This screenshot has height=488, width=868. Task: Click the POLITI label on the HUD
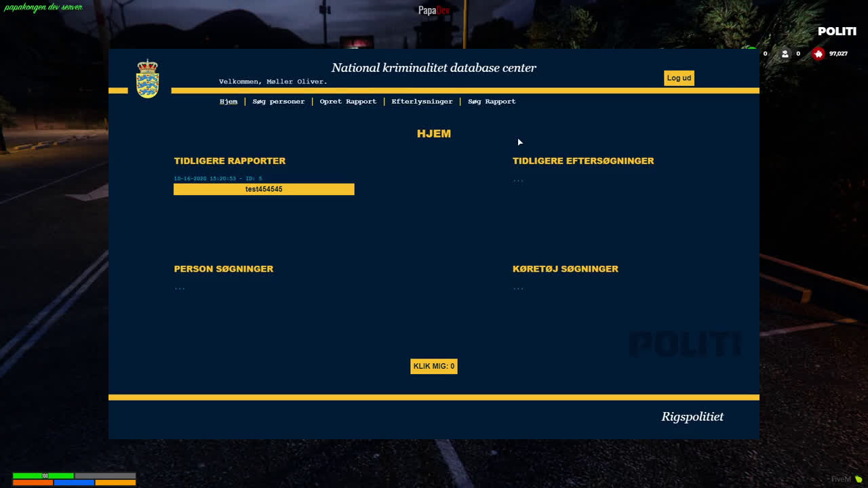[x=837, y=31]
